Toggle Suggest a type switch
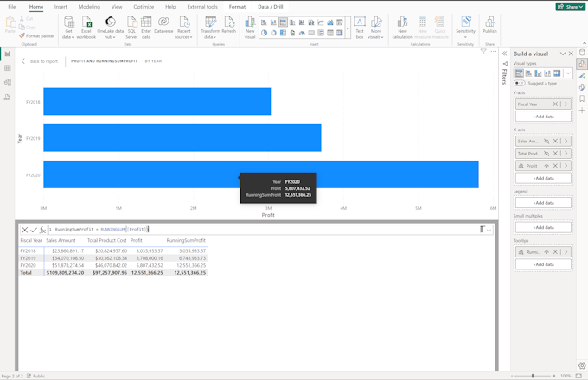The width and height of the screenshot is (588, 380). tap(520, 83)
